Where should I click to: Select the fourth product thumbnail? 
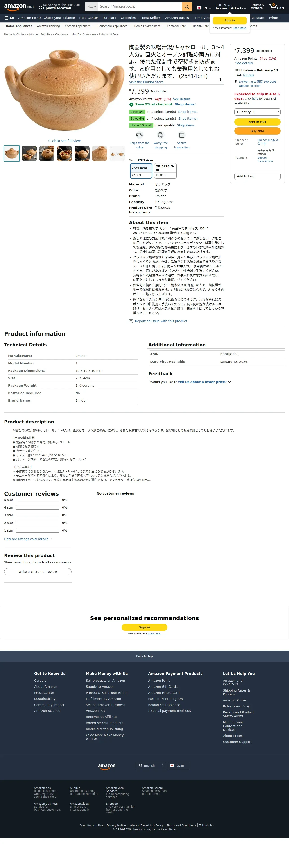pyautogui.click(x=64, y=154)
